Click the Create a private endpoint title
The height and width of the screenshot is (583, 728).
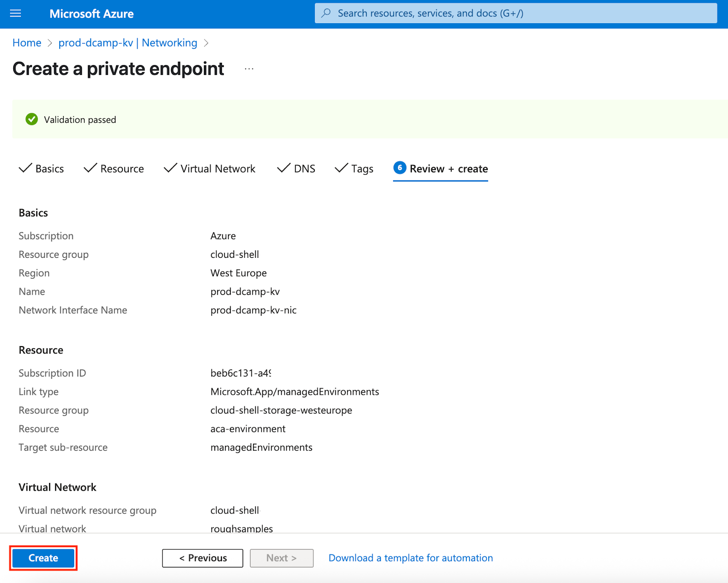coord(118,69)
